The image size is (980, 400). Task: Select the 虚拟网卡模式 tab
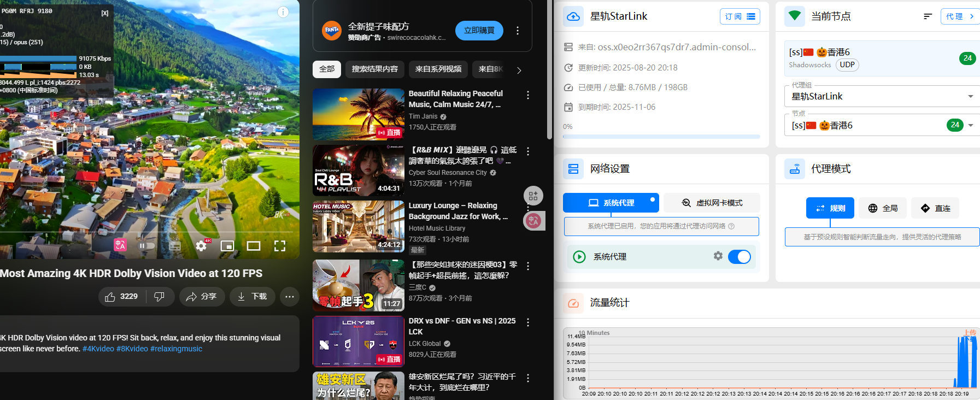pyautogui.click(x=712, y=203)
